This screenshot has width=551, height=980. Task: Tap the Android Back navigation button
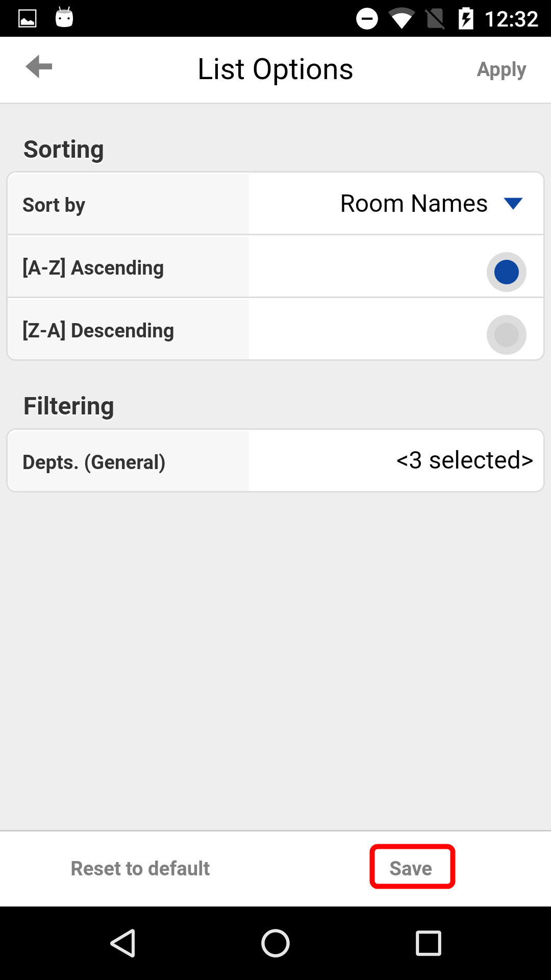click(x=122, y=943)
